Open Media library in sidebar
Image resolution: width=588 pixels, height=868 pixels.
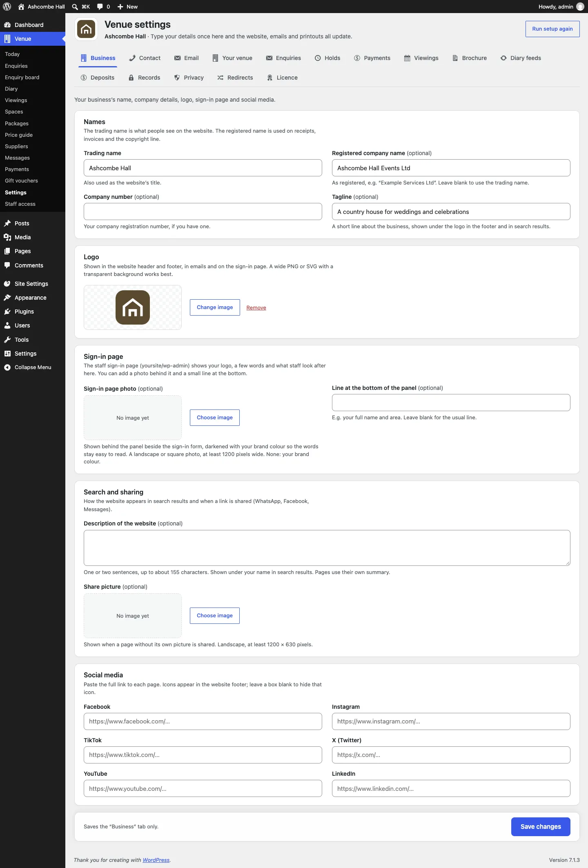pyautogui.click(x=33, y=237)
